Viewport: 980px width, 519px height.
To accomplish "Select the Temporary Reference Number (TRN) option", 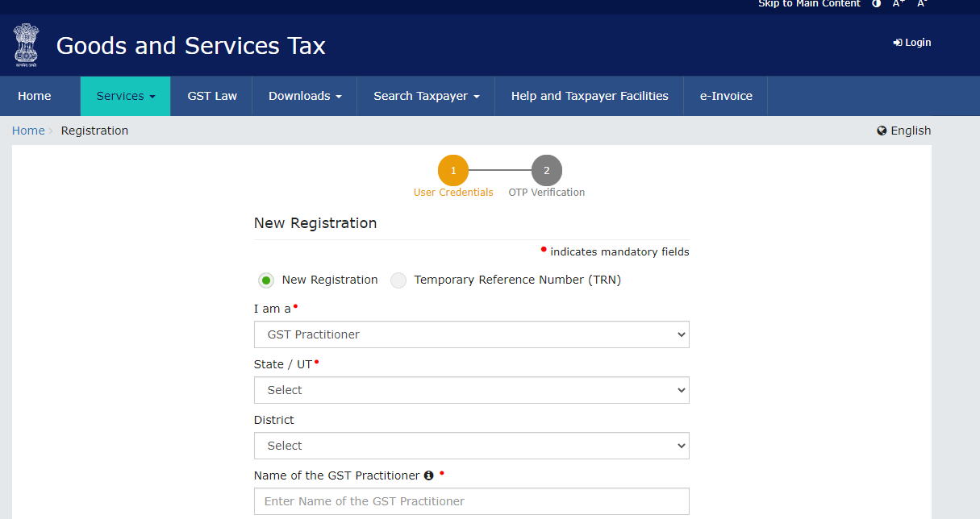I will click(398, 280).
